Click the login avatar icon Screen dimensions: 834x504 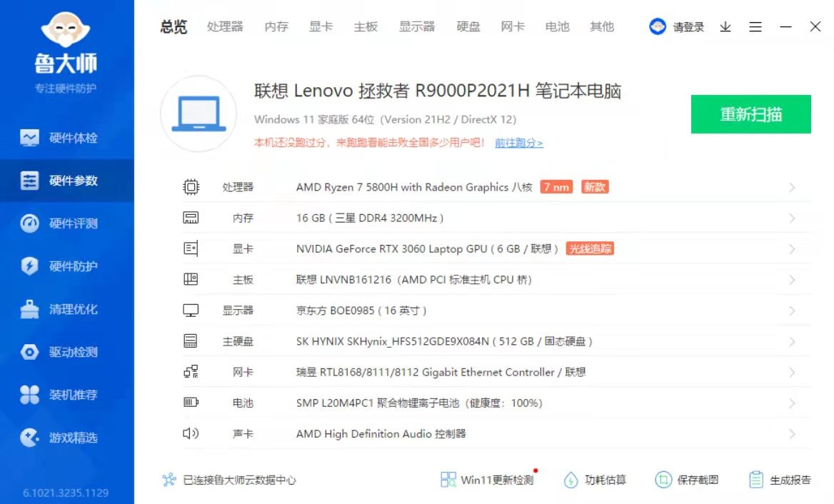tap(658, 26)
